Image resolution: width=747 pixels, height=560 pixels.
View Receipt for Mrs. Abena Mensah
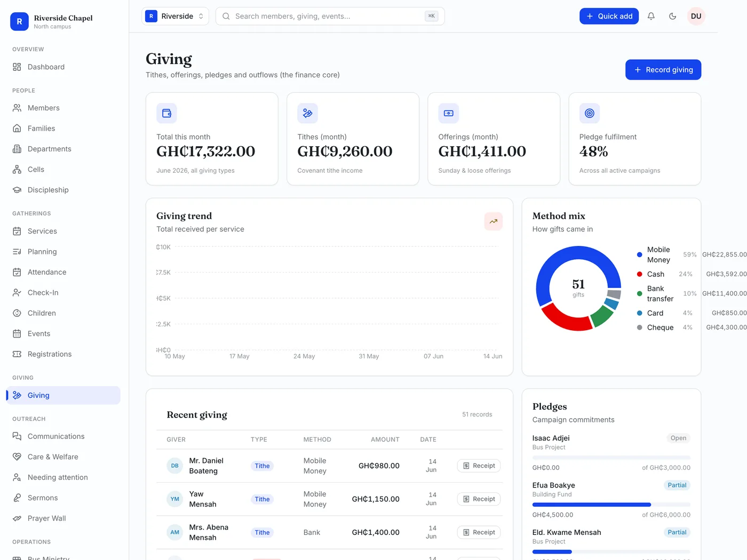[479, 532]
